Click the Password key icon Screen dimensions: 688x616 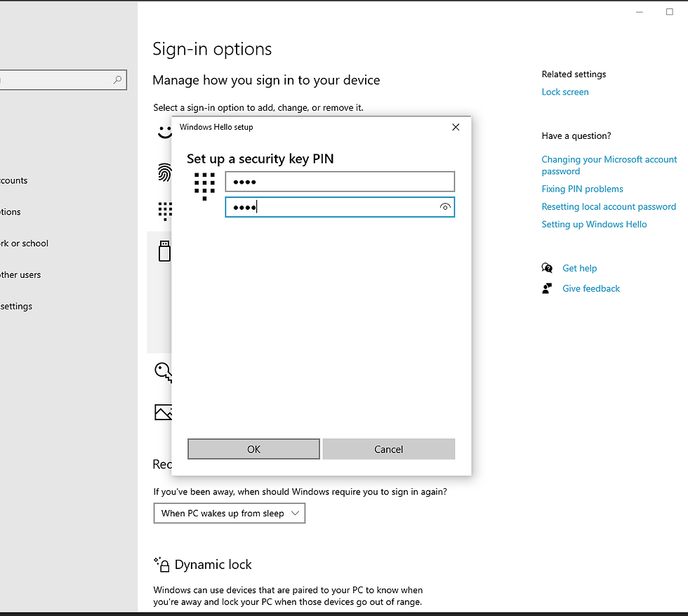[163, 373]
